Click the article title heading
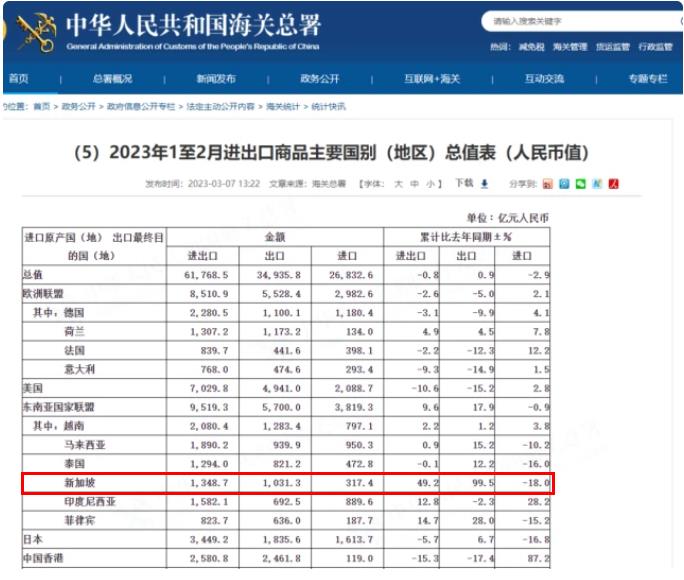This screenshot has width=684, height=580. click(x=331, y=153)
